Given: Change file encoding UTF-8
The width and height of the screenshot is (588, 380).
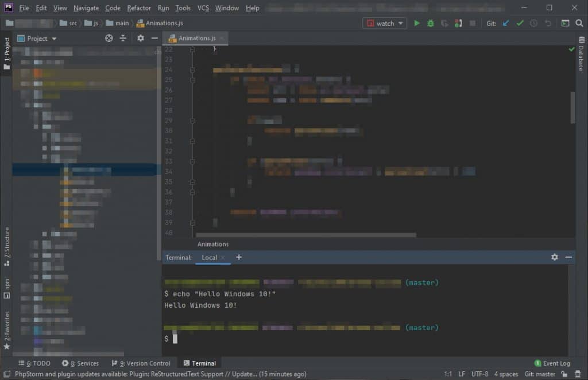Looking at the screenshot, I should (x=479, y=374).
